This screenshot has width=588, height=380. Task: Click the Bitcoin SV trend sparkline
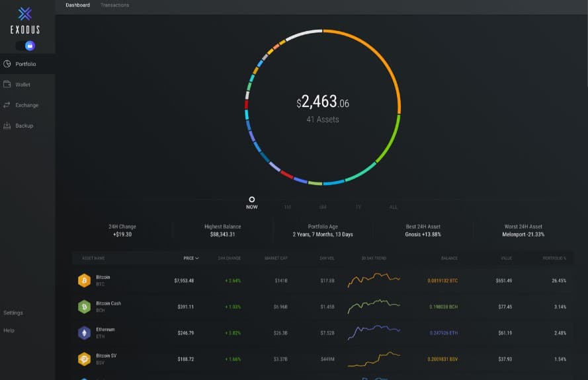(374, 359)
